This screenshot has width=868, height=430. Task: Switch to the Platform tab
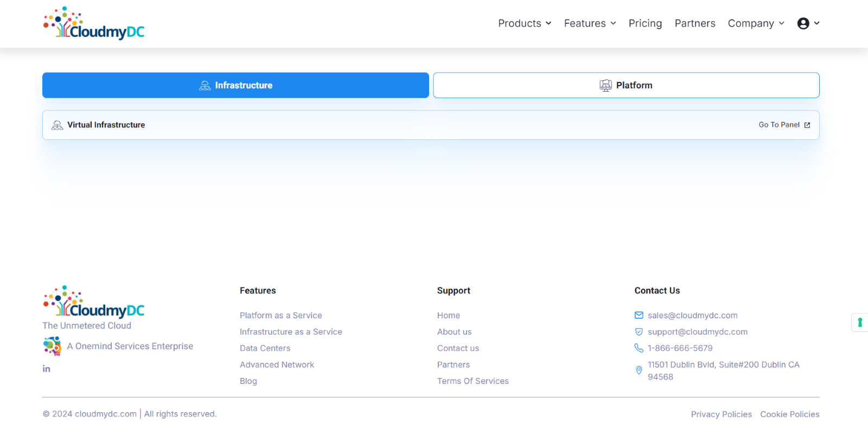point(626,85)
